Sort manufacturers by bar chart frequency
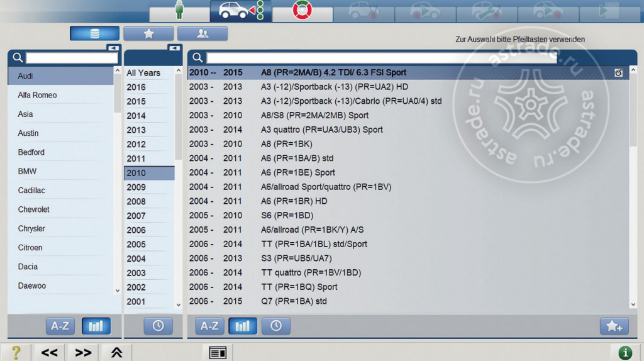This screenshot has height=361, width=644. (96, 326)
